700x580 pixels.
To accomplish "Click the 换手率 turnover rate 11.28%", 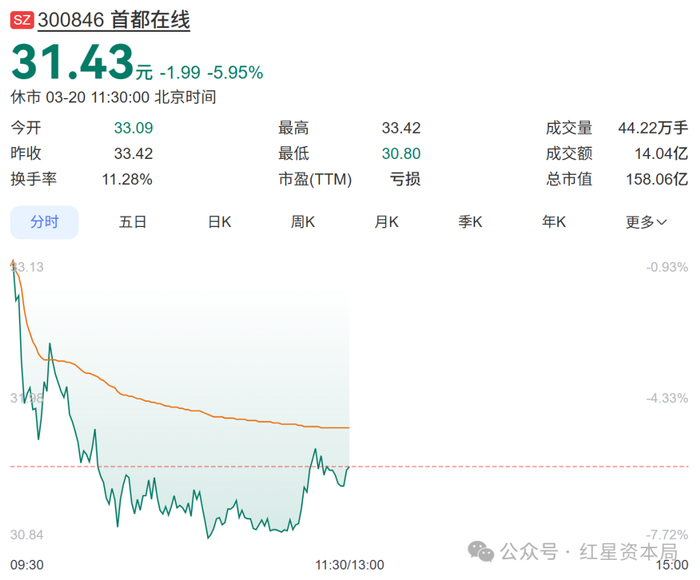I will tap(127, 179).
